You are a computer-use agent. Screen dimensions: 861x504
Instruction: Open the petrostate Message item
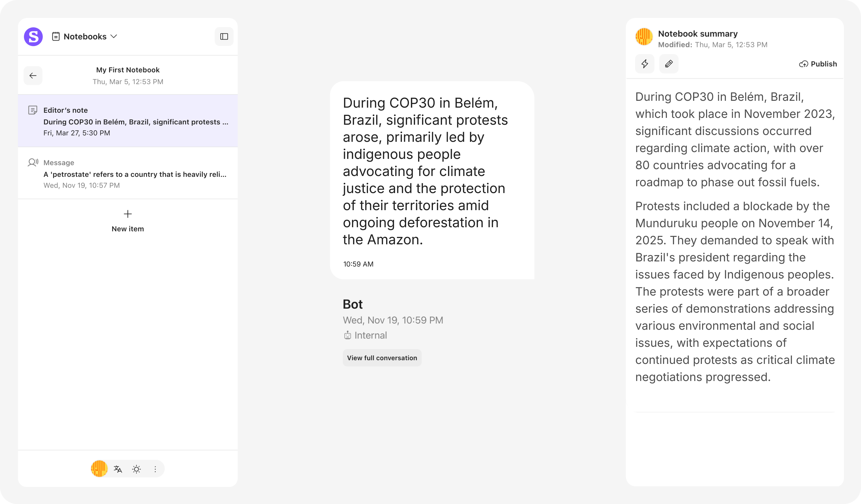[128, 174]
